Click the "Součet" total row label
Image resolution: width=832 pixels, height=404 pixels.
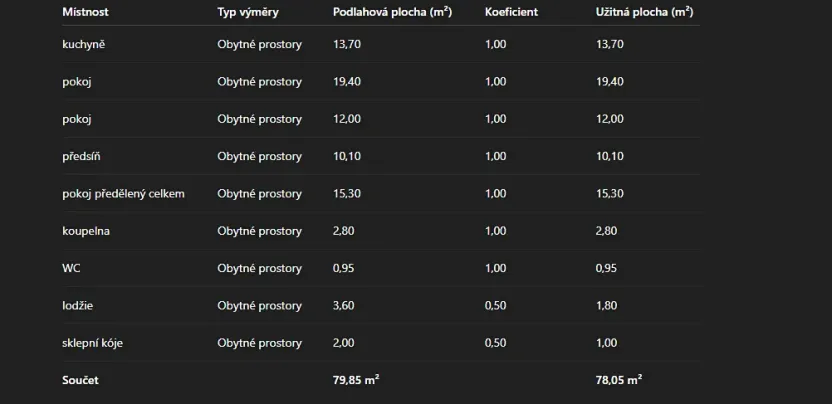coord(80,380)
